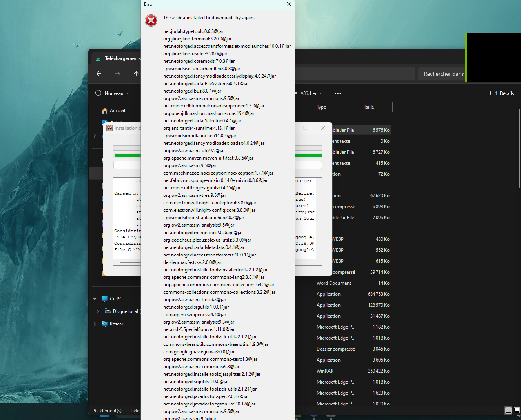This screenshot has width=521, height=420.
Task: Click the installer log horizontal scrollbar
Action: [x=131, y=262]
